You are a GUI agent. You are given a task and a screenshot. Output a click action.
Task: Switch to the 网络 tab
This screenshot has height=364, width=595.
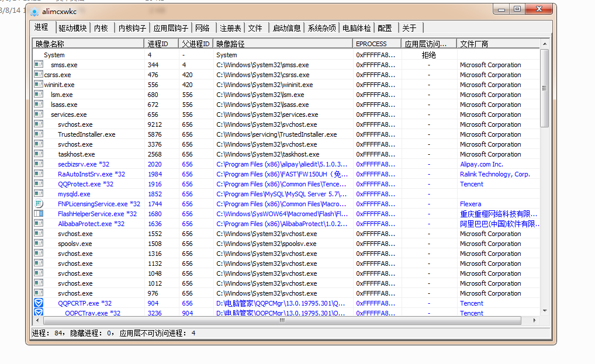pyautogui.click(x=203, y=28)
